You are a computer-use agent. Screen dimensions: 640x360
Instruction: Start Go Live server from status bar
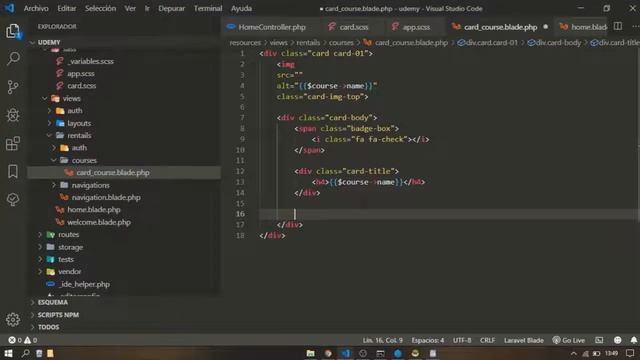pos(569,340)
